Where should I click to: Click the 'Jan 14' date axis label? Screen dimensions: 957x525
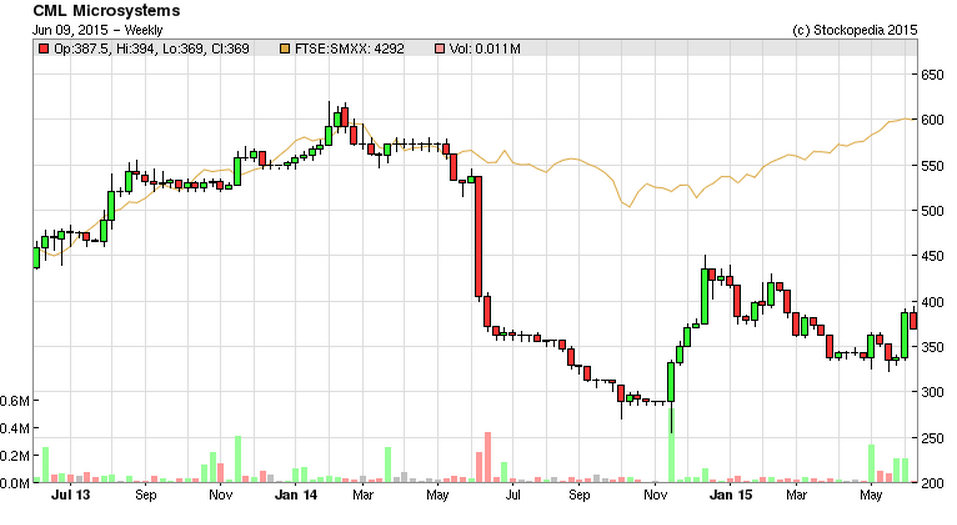point(296,494)
